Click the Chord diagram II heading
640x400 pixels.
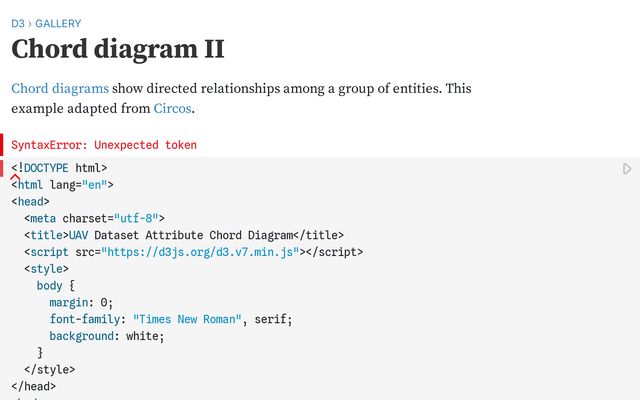pyautogui.click(x=117, y=49)
